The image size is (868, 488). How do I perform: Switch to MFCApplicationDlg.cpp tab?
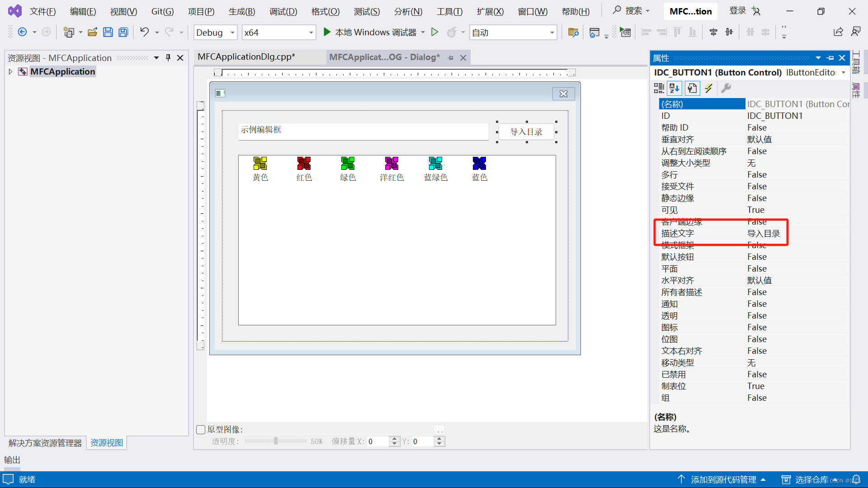click(x=246, y=57)
